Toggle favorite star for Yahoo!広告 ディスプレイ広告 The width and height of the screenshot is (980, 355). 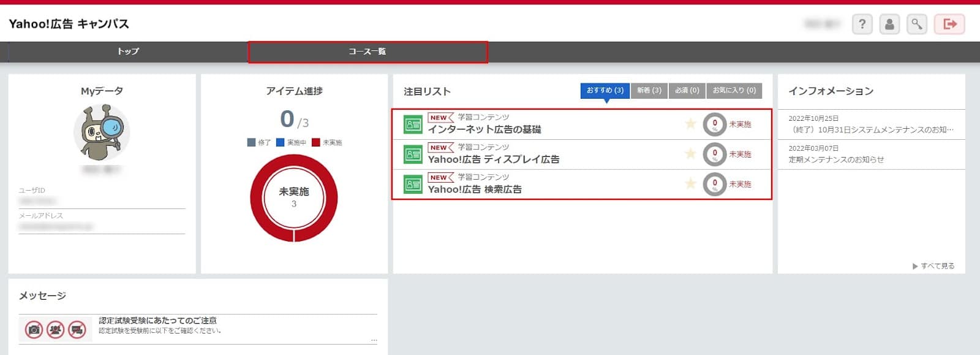click(690, 154)
